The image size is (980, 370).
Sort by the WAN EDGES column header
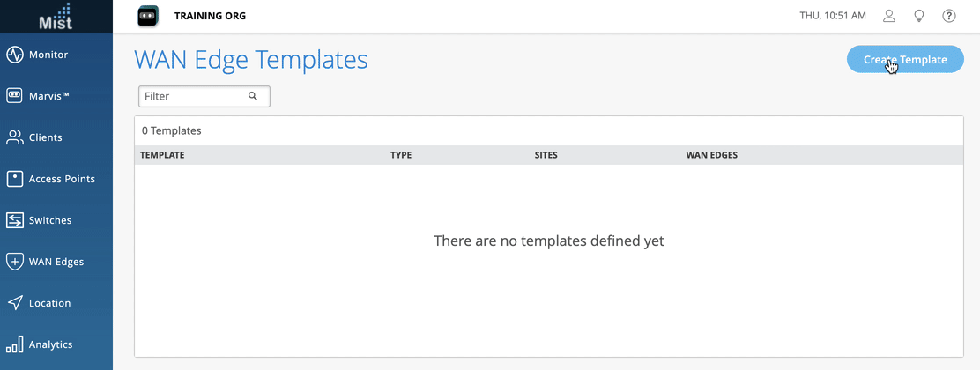(x=712, y=155)
